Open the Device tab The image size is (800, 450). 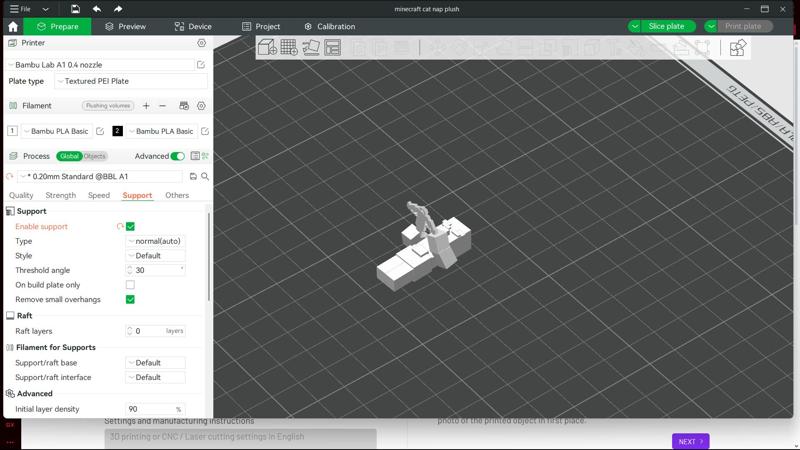coord(193,27)
